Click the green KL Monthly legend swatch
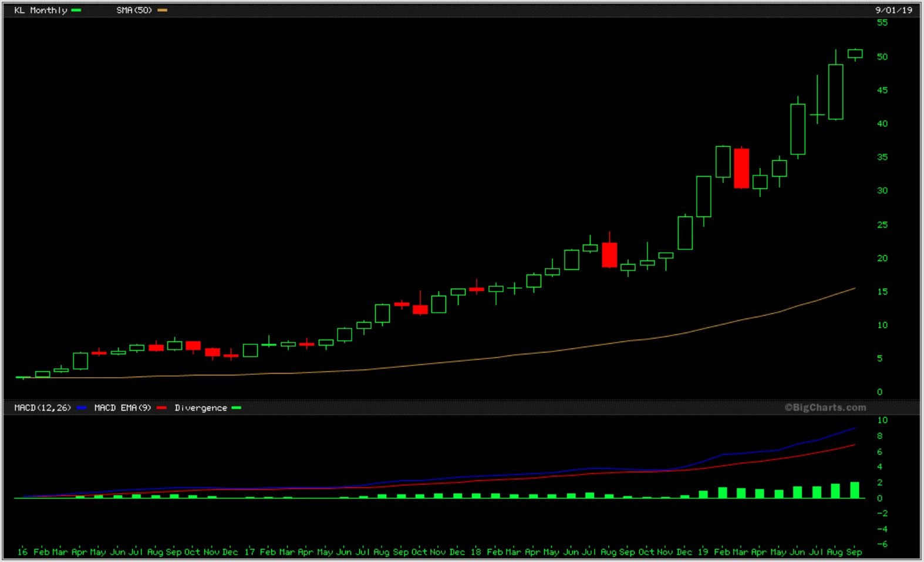The image size is (924, 562). pyautogui.click(x=76, y=11)
